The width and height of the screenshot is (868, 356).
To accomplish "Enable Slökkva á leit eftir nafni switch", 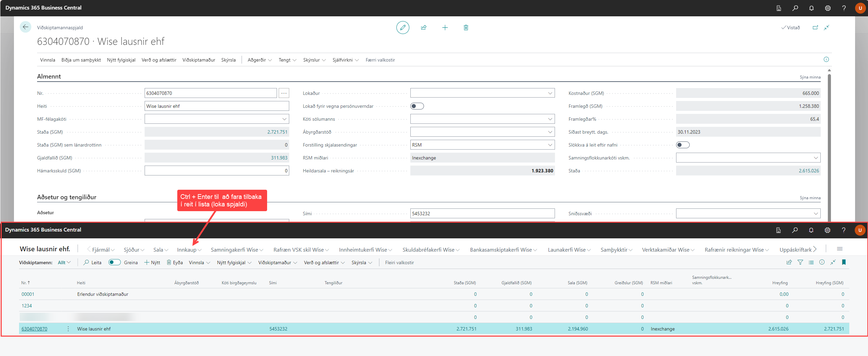I will 683,145.
